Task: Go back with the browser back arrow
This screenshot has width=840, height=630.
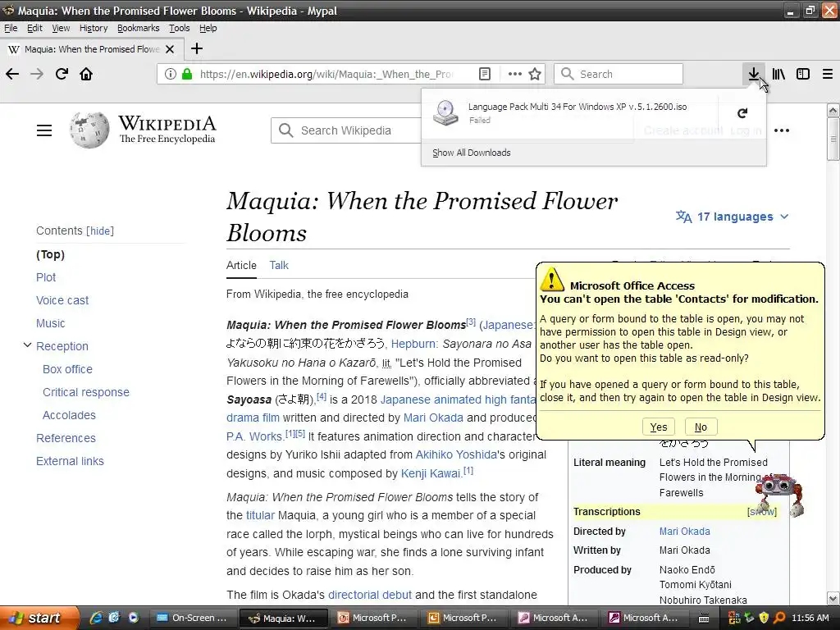Action: 12,74
